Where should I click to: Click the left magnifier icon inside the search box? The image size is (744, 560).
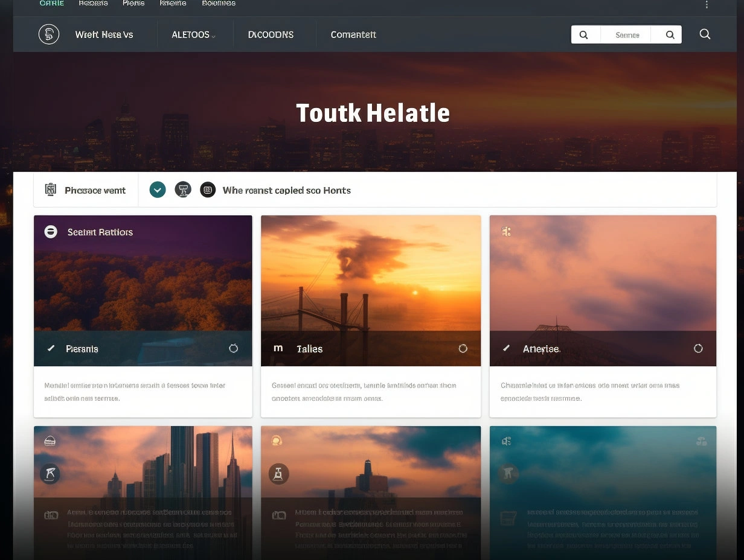(584, 35)
